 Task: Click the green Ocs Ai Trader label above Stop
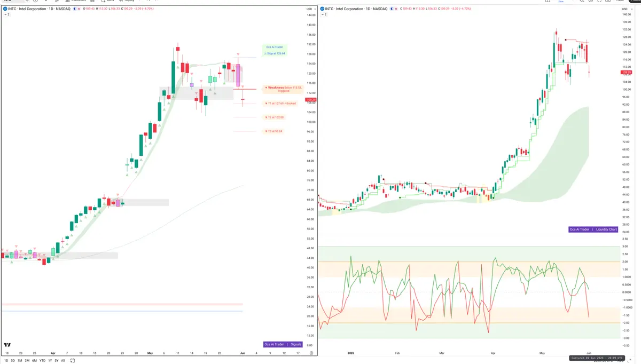coord(274,47)
